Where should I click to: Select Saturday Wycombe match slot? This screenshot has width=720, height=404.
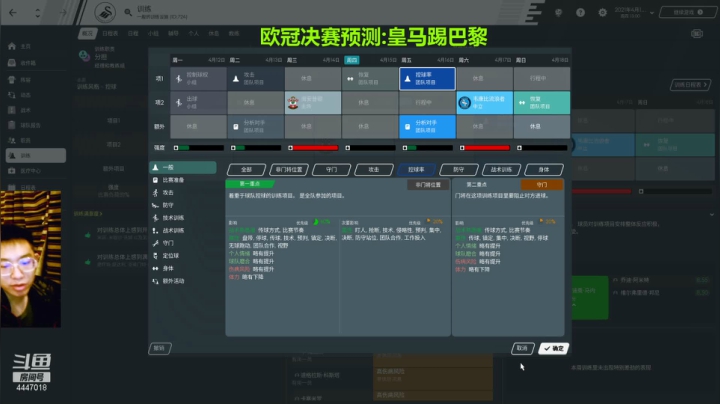click(484, 102)
